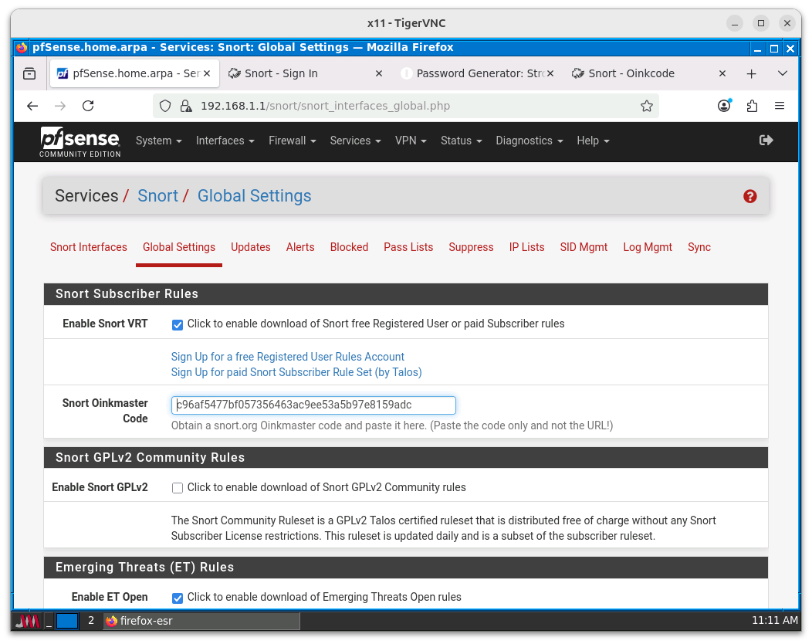Expand the Interfaces menu

click(225, 141)
